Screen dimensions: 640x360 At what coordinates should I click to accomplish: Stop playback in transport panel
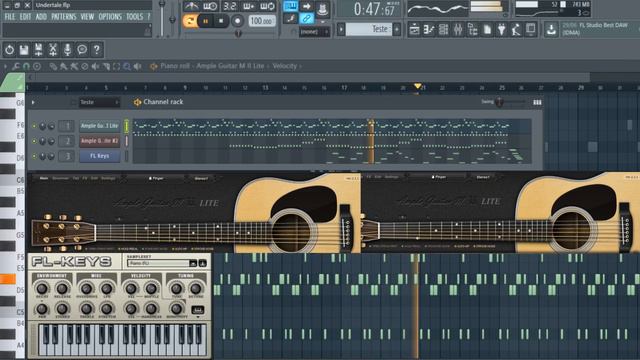[x=221, y=21]
